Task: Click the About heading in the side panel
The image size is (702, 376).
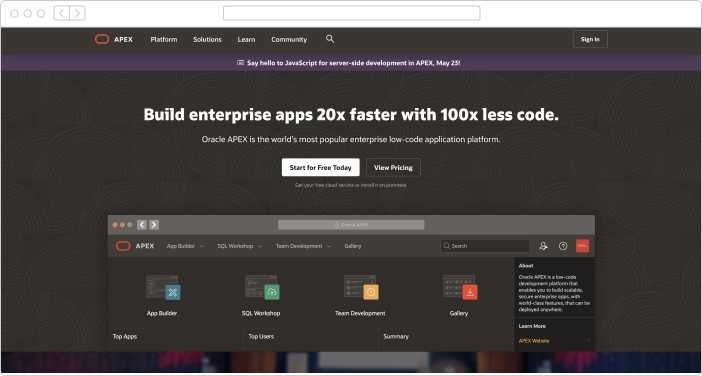Action: point(526,265)
